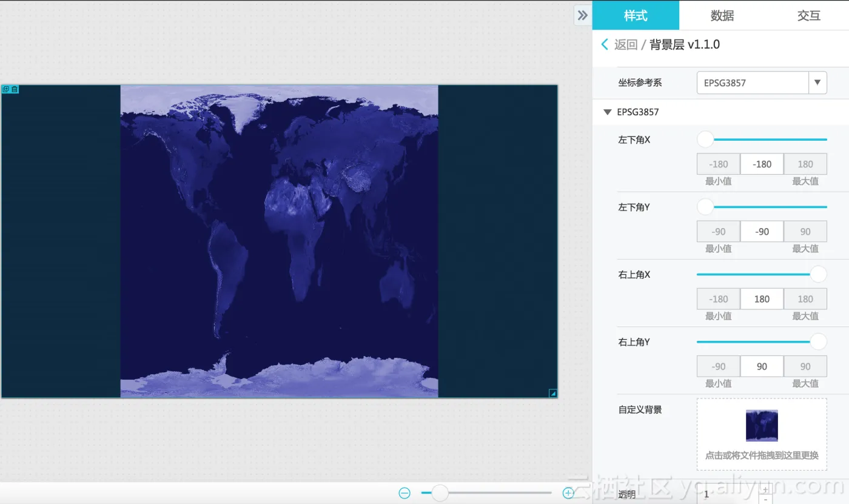The height and width of the screenshot is (504, 849).
Task: Select the world map widget on canvas
Action: tap(279, 241)
